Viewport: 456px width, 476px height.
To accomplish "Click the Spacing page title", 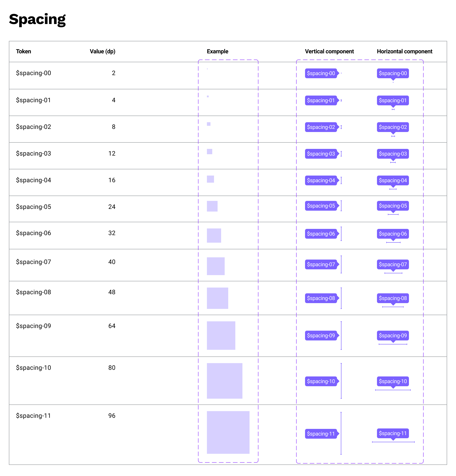I will 37,19.
